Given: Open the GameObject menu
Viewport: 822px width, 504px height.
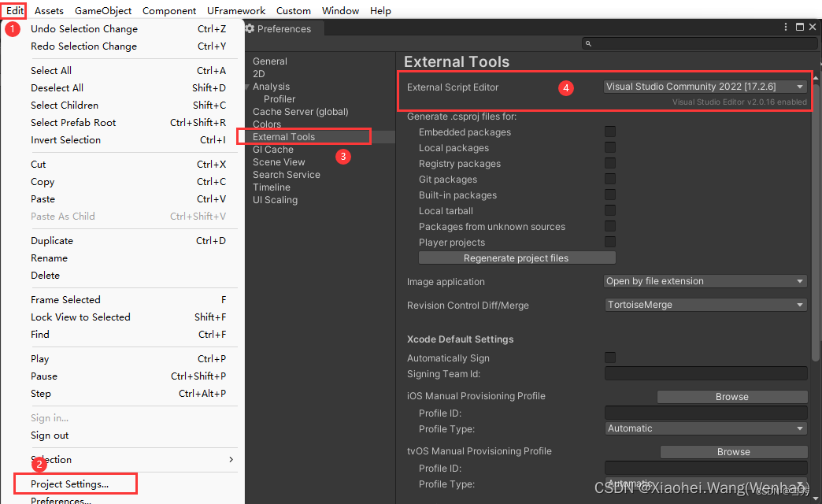Looking at the screenshot, I should coord(103,10).
